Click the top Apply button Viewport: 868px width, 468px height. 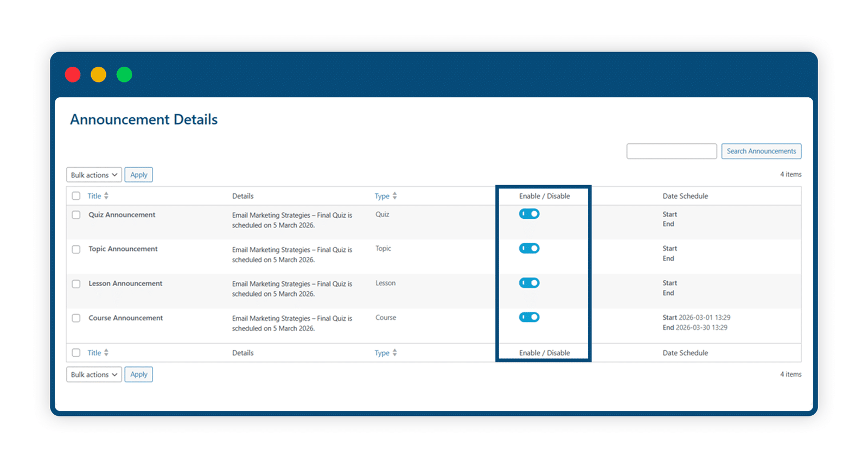[139, 175]
